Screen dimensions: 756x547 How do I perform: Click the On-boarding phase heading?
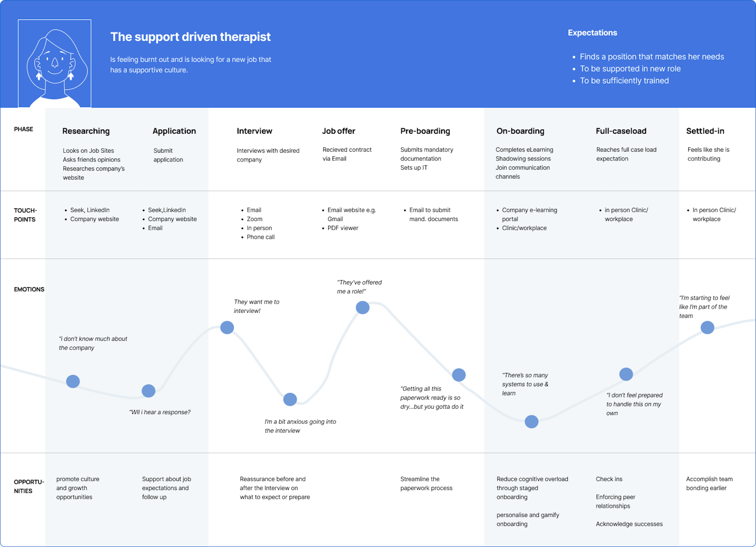coord(520,131)
